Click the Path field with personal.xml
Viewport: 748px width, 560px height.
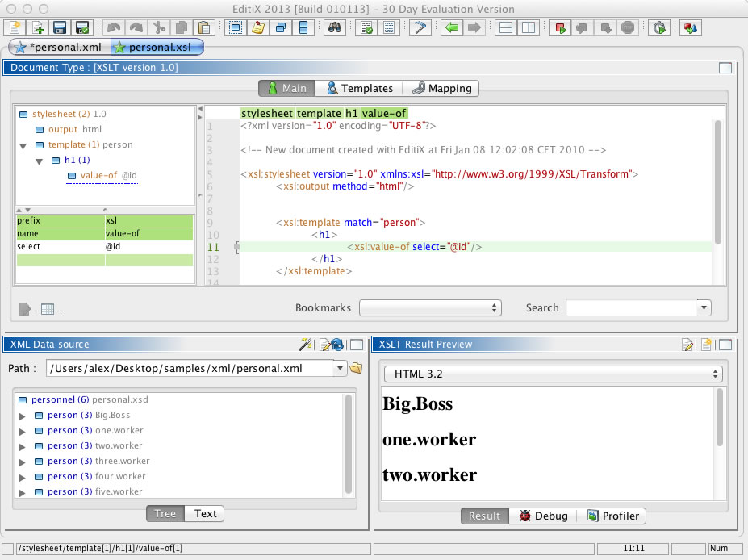pos(190,368)
